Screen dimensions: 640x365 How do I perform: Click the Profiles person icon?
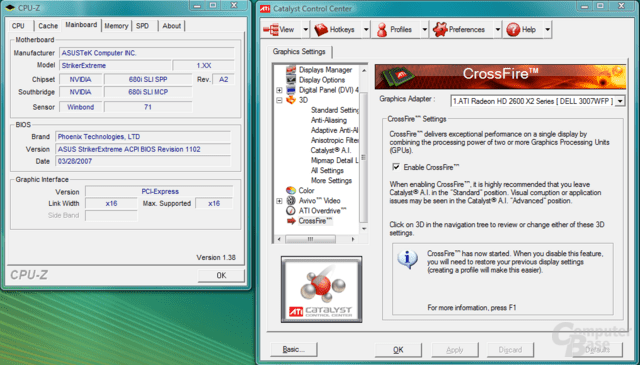click(382, 30)
